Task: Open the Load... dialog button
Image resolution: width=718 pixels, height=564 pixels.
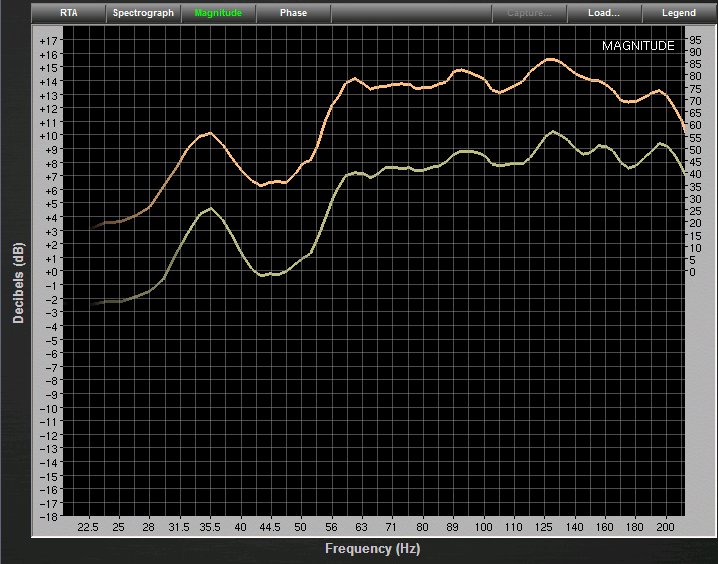Action: (x=604, y=13)
